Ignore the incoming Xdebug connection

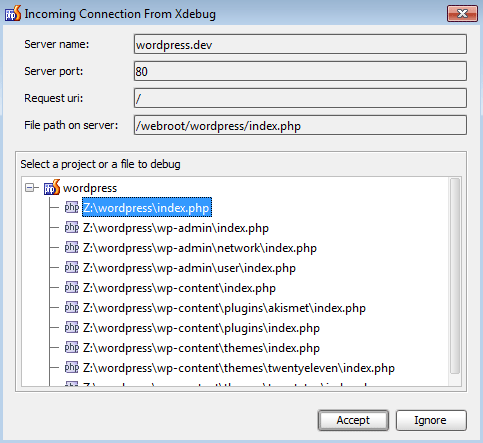click(x=431, y=420)
